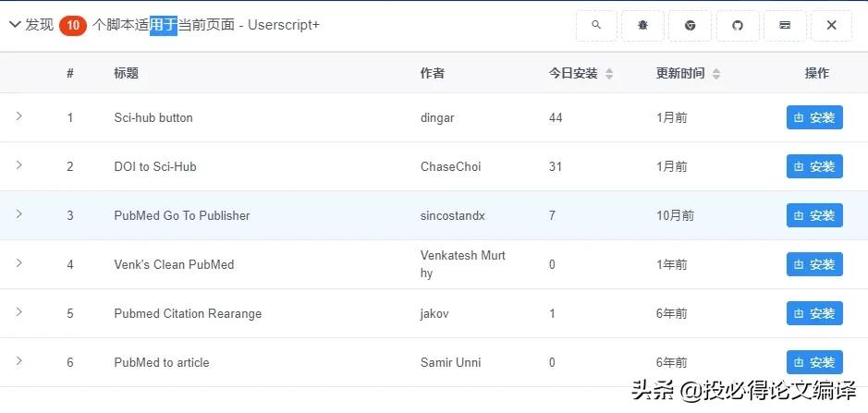Screen dimensions: 868x413
Task: Open the GitHub icon link
Action: (738, 25)
